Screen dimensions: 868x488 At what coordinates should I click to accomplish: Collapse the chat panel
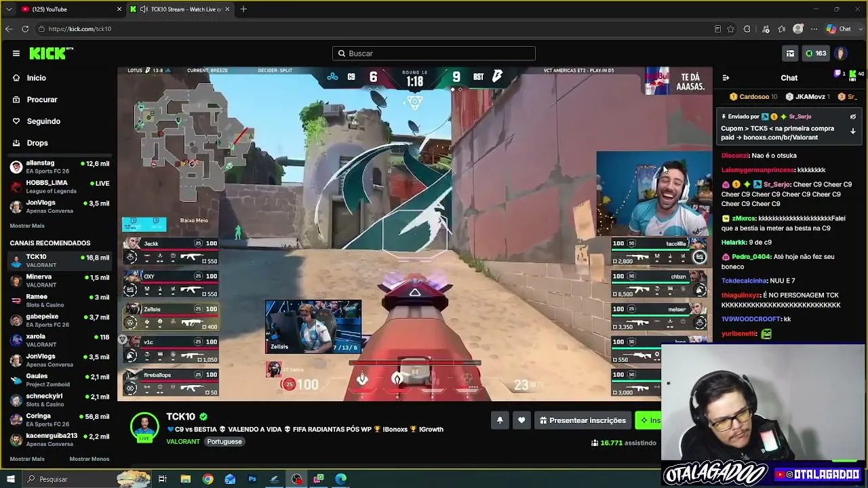click(x=726, y=78)
